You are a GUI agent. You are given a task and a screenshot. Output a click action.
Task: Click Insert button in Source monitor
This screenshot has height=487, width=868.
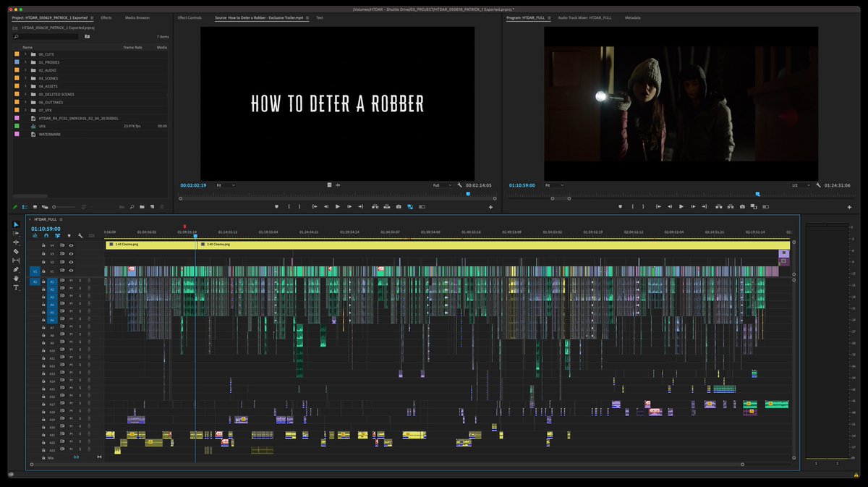pos(375,206)
